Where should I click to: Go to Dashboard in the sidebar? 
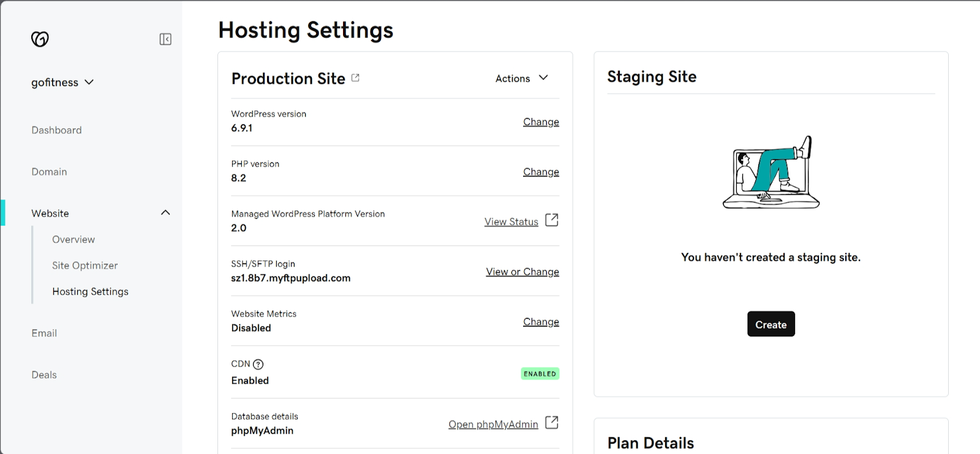click(56, 130)
